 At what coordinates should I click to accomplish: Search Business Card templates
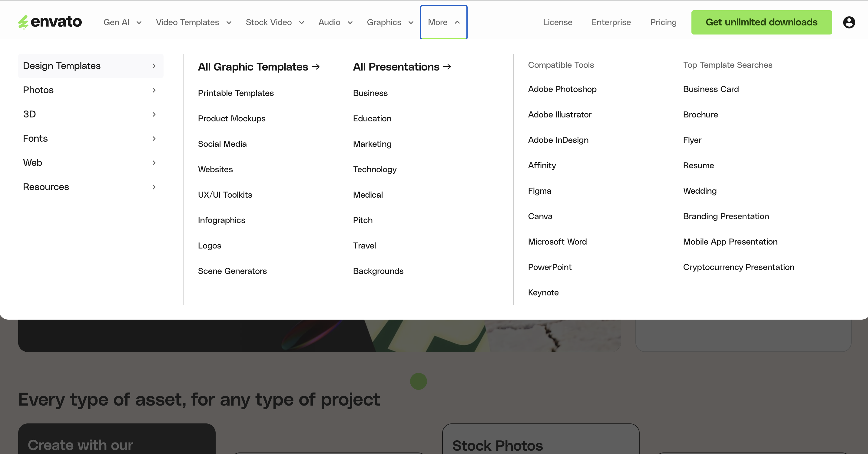tap(711, 89)
